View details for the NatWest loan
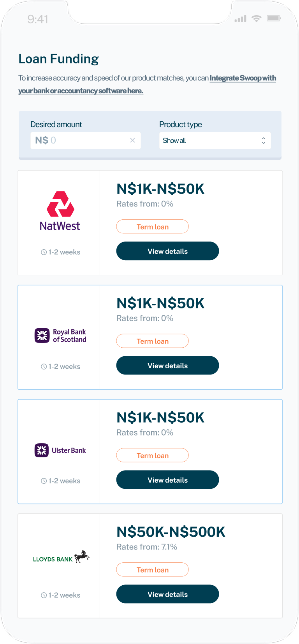 [167, 251]
